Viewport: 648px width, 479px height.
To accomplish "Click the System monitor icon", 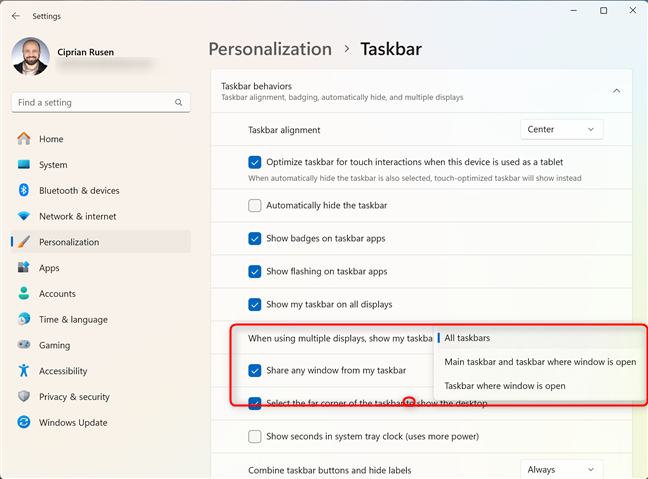I will coord(24,164).
